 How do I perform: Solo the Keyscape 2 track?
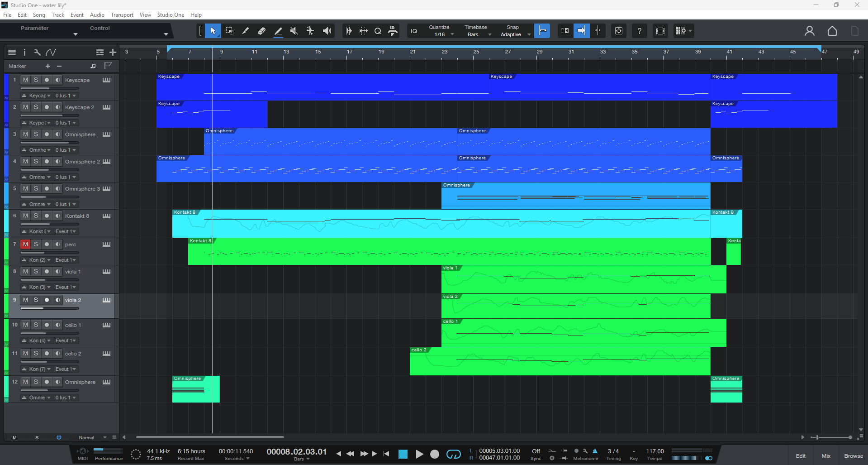coord(36,107)
